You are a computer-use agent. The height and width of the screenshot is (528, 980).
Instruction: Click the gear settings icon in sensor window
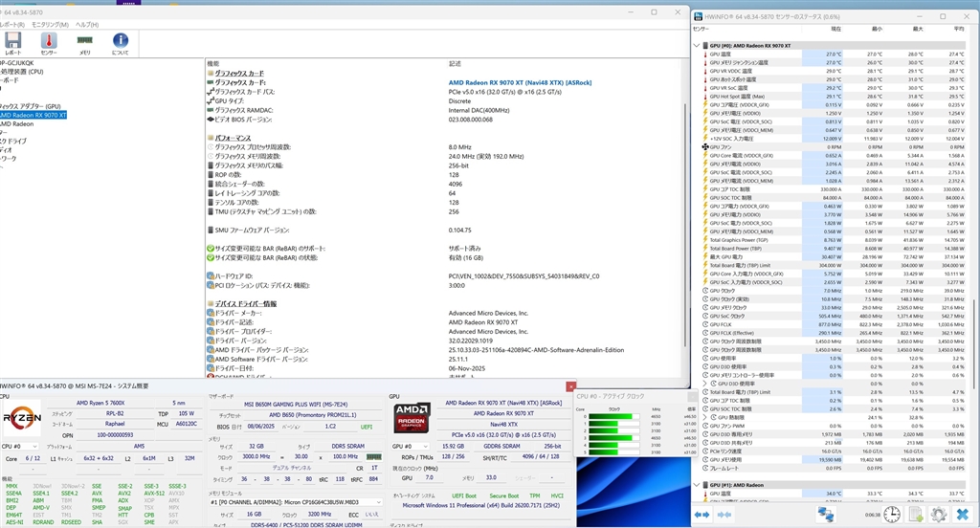939,515
